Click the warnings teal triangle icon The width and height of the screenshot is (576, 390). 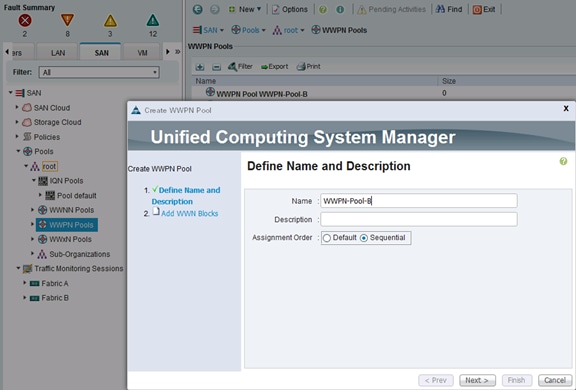click(x=152, y=20)
